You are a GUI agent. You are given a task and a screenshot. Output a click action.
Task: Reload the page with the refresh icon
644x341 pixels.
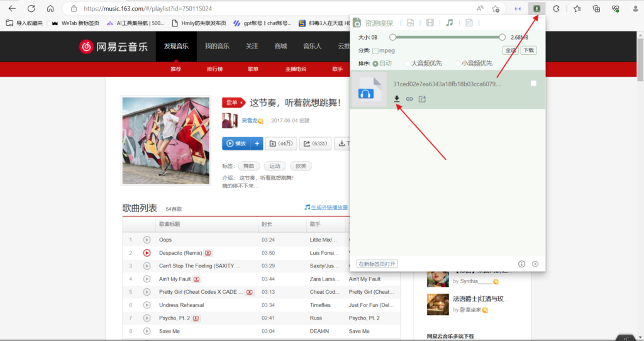pos(31,8)
